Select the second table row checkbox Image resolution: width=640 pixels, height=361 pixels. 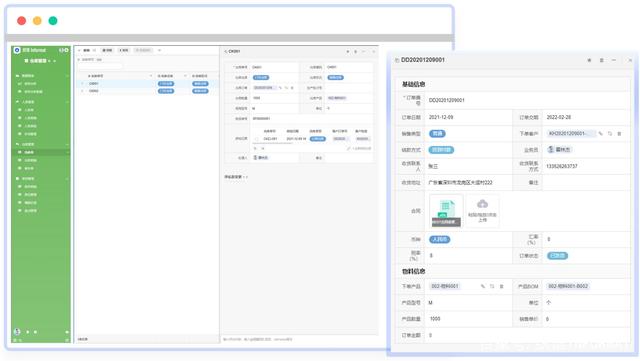[x=82, y=91]
